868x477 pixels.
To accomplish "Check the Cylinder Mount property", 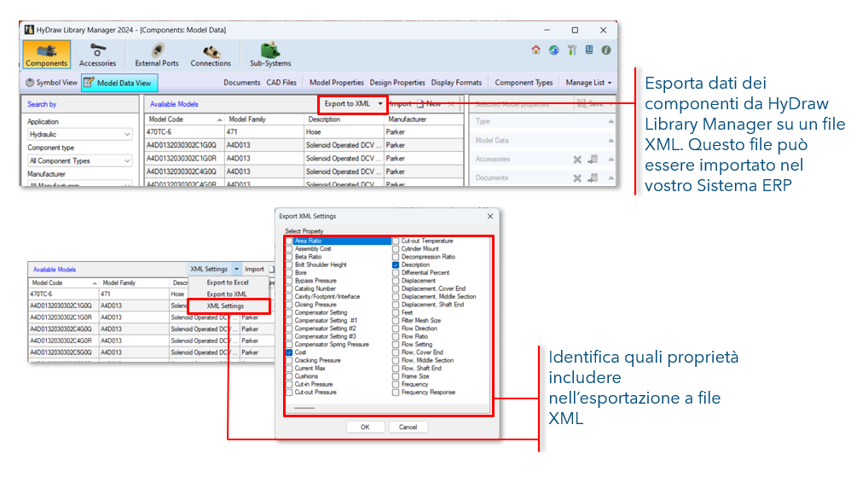I will click(x=396, y=249).
